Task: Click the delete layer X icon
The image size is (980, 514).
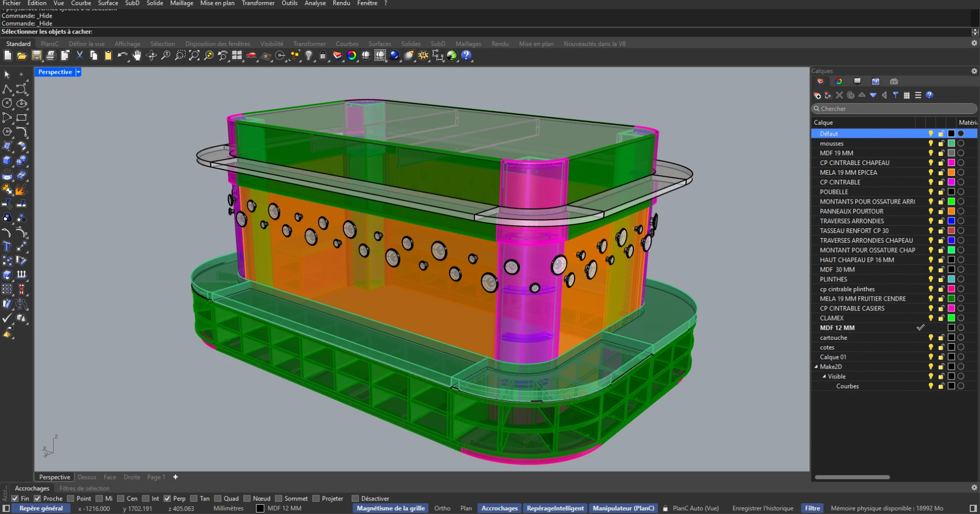Action: click(839, 95)
